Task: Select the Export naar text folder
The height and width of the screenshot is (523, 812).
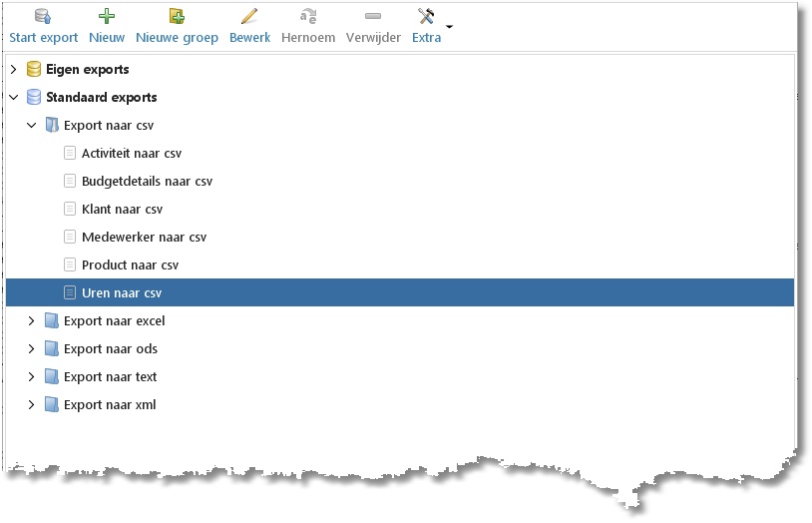Action: tap(110, 377)
